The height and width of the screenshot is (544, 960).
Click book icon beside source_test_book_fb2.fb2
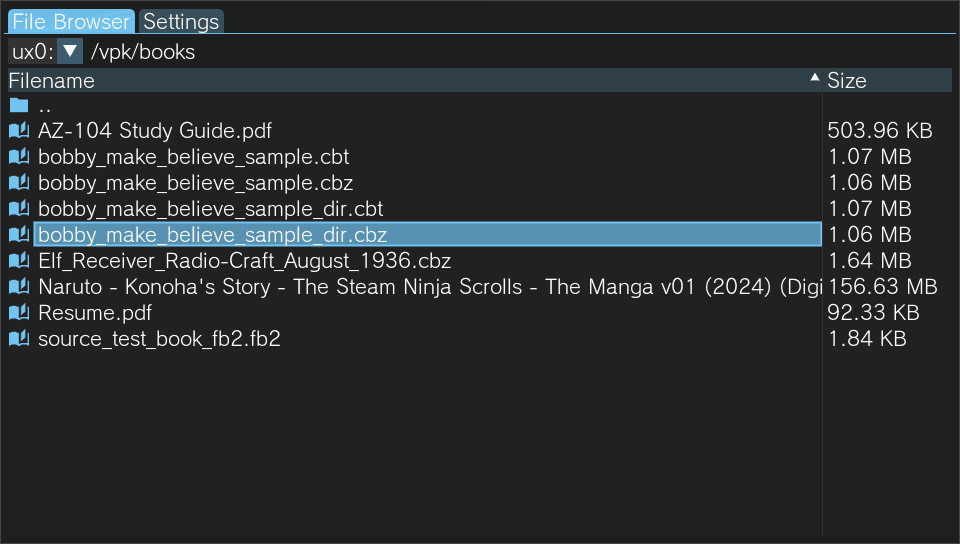point(19,339)
